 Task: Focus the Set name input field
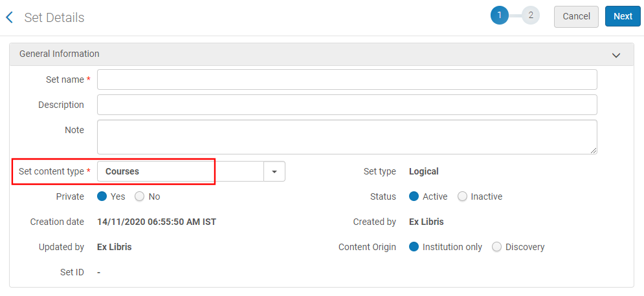click(x=347, y=79)
